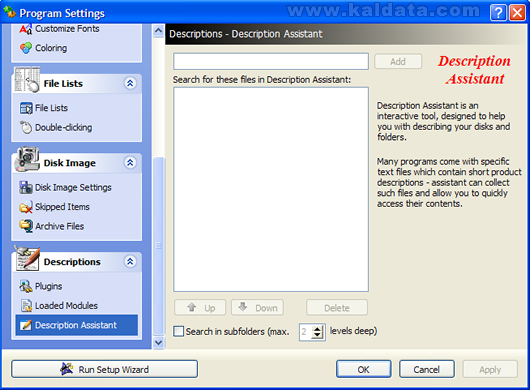The width and height of the screenshot is (530, 390).
Task: Click the Delete button
Action: pyautogui.click(x=337, y=308)
